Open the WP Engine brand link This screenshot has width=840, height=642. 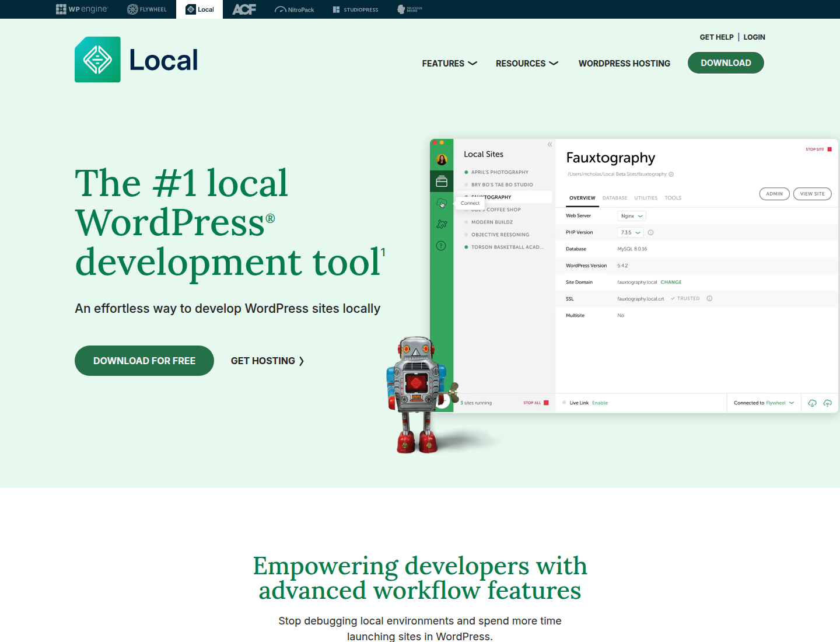tap(82, 9)
